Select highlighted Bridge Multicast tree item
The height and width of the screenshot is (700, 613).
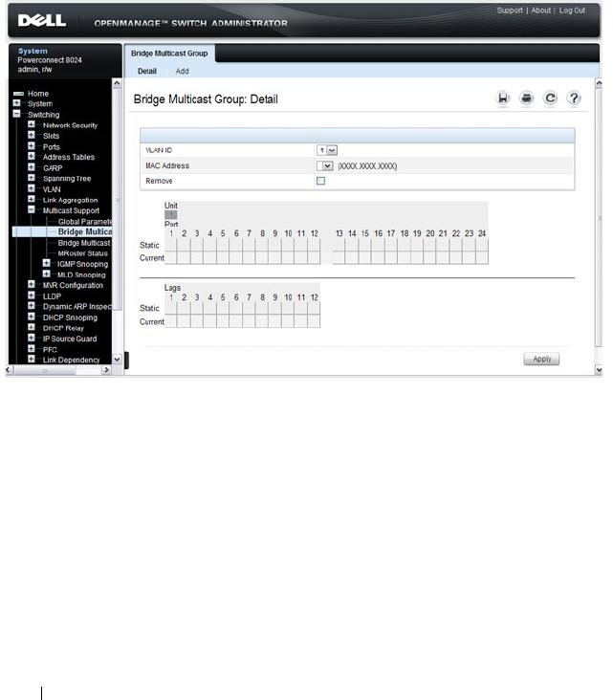point(85,231)
